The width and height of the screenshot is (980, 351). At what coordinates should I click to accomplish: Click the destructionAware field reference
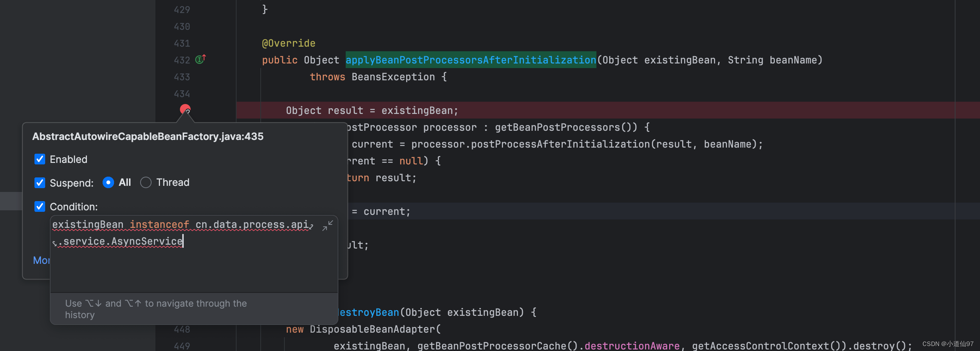click(x=632, y=346)
